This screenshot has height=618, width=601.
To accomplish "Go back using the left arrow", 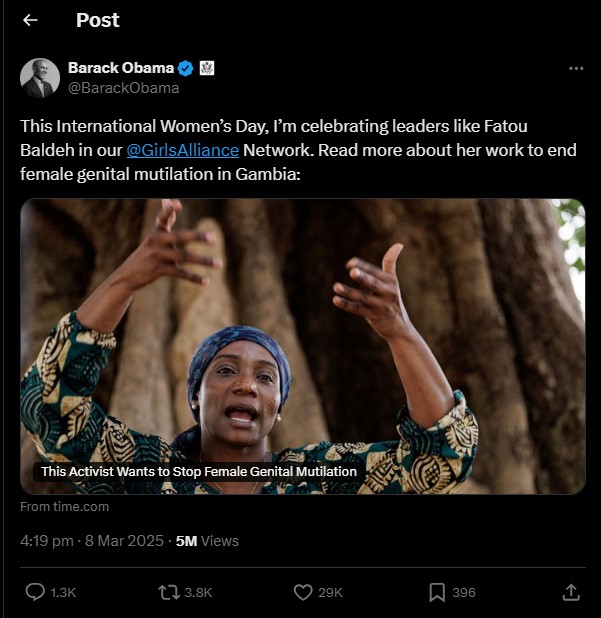I will point(30,20).
